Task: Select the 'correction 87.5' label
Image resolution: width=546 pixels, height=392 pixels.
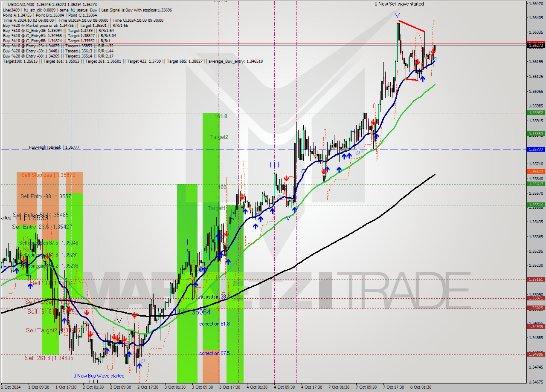Action: pyautogui.click(x=215, y=353)
